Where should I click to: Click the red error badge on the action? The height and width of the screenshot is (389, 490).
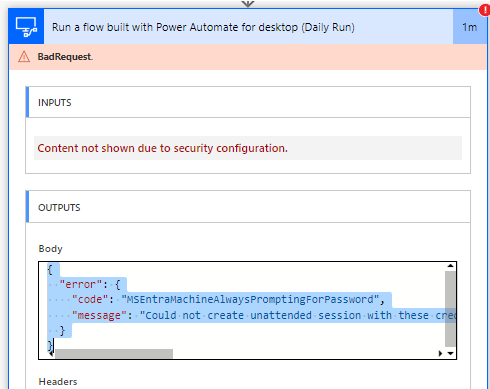485,10
